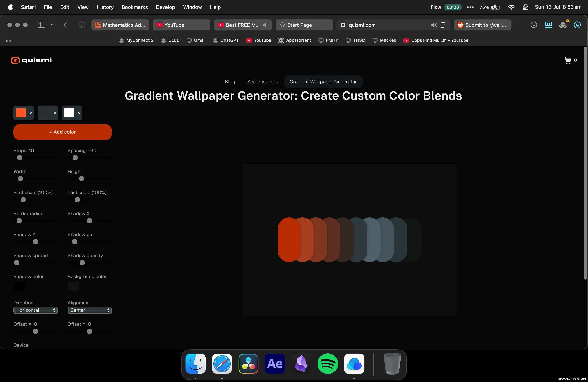The height and width of the screenshot is (382, 588).
Task: Remove the white color with its x
Action: coord(79,113)
